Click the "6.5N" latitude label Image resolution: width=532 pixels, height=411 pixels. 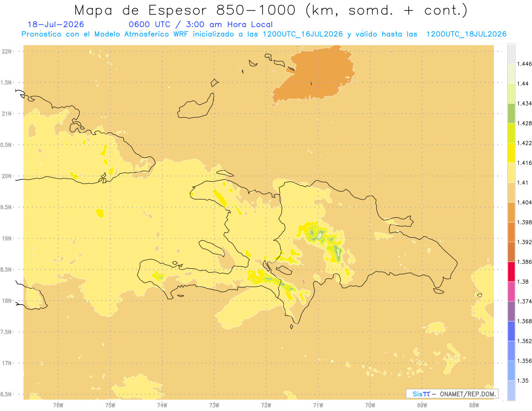tap(7, 395)
